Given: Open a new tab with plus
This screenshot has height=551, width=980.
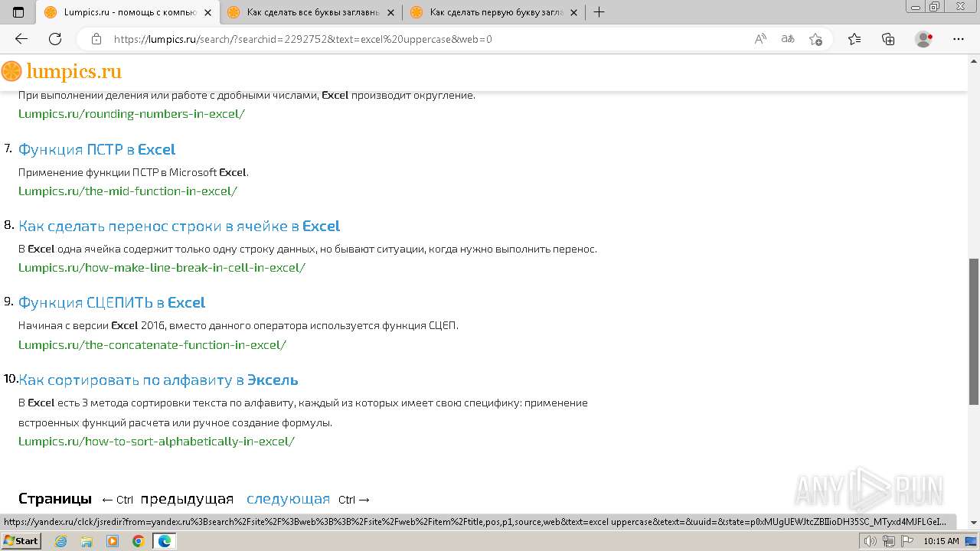Looking at the screenshot, I should (599, 12).
